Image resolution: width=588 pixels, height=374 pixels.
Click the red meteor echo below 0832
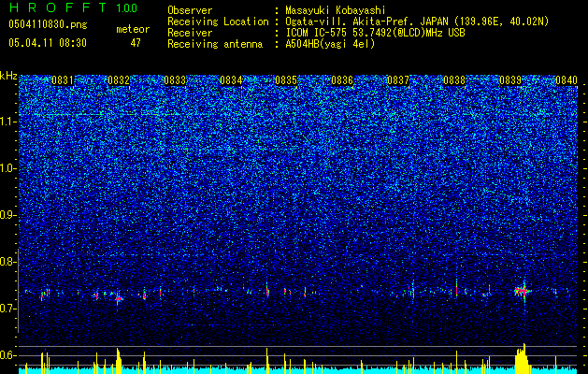tap(119, 298)
